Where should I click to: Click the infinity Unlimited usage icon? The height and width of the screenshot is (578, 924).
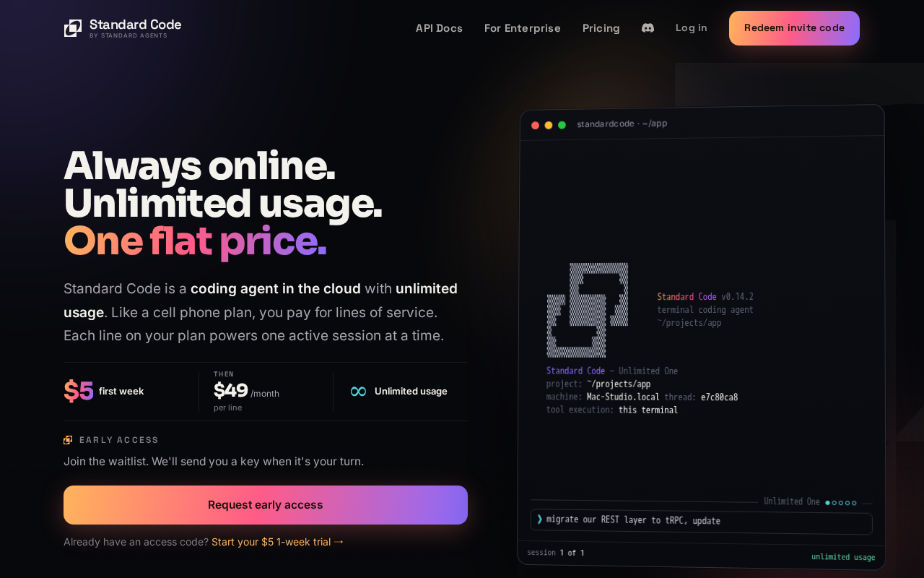(x=358, y=392)
